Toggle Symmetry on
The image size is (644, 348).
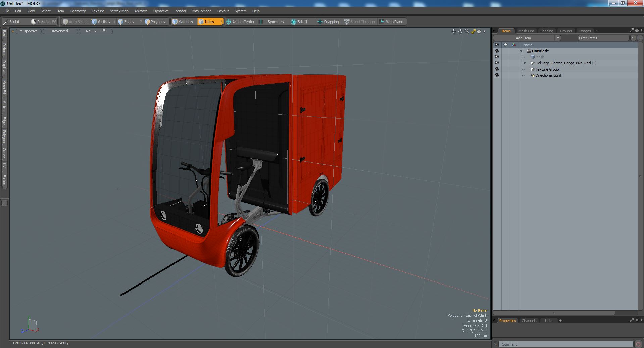273,22
